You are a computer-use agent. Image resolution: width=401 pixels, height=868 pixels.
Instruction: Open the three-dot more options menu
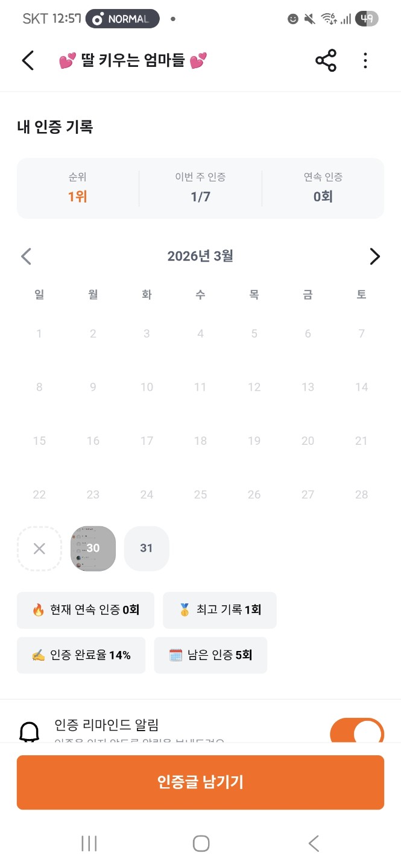365,61
